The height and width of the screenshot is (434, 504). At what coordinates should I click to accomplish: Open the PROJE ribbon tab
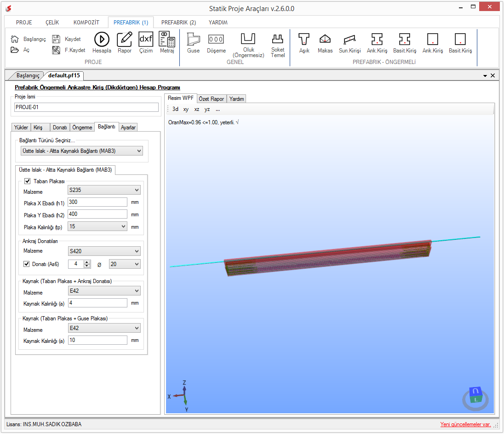click(24, 23)
